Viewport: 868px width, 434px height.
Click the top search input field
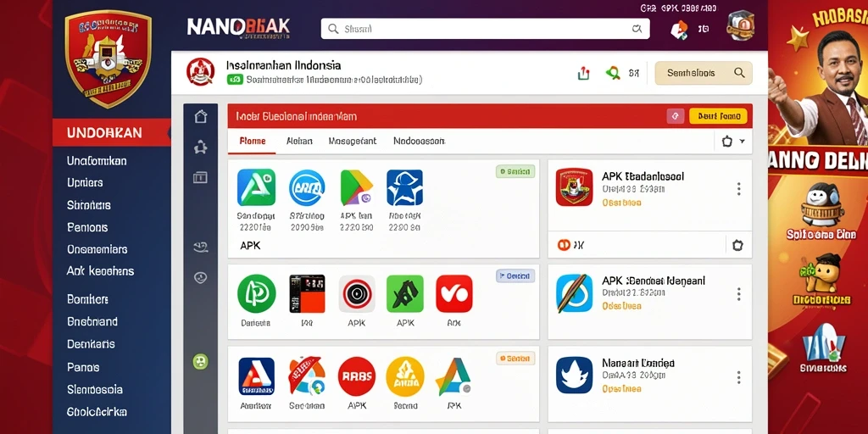click(486, 29)
